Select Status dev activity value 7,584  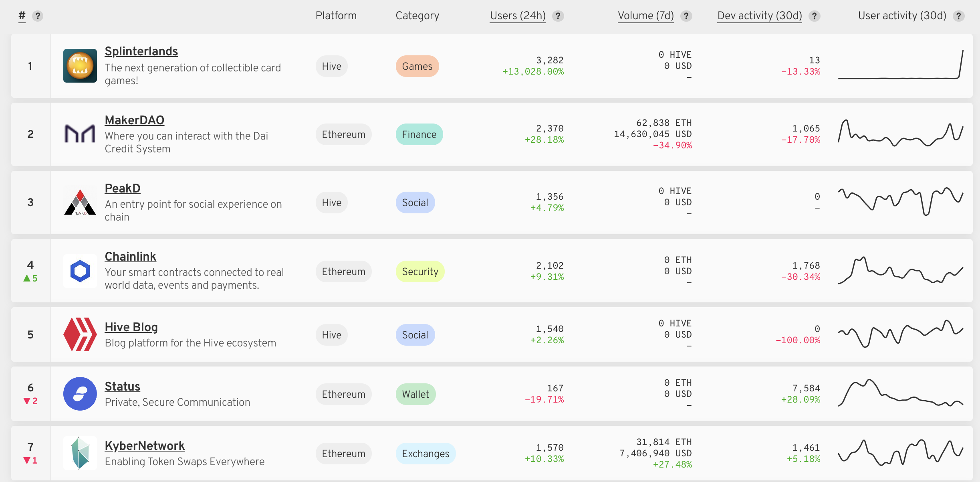(x=807, y=388)
